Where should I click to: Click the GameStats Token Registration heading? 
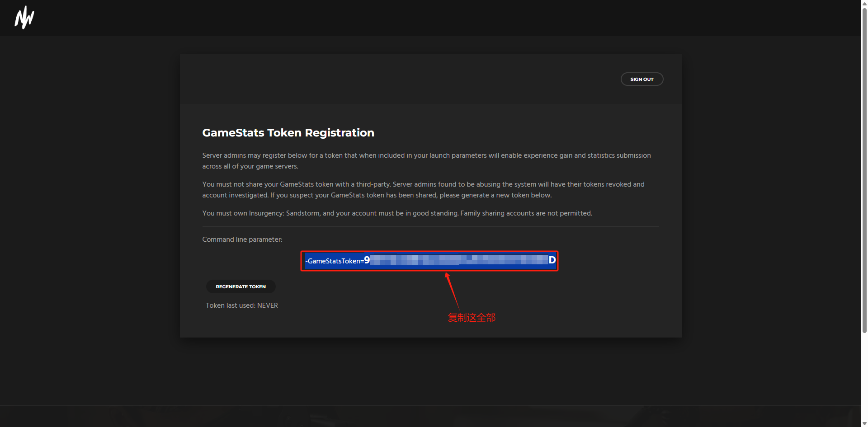point(288,133)
